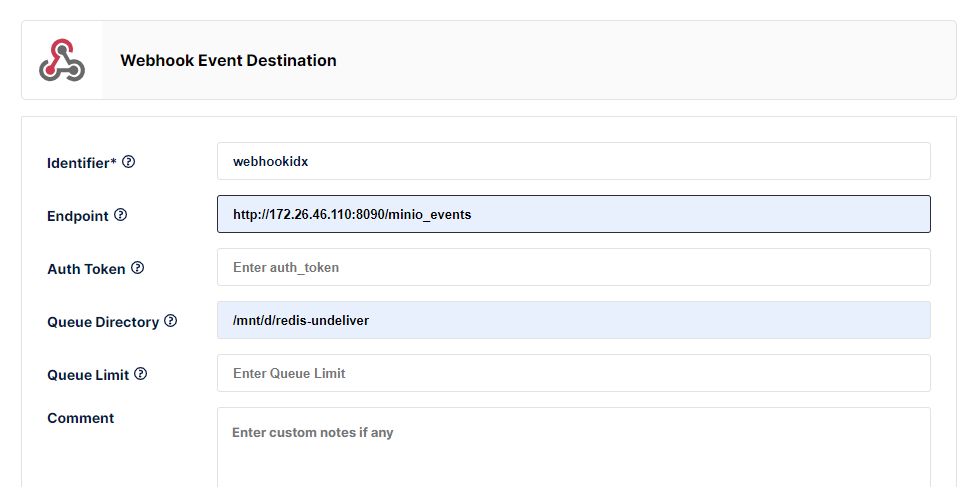Select the Endpoint label text
Screen dimensions: 965x487
click(x=78, y=216)
